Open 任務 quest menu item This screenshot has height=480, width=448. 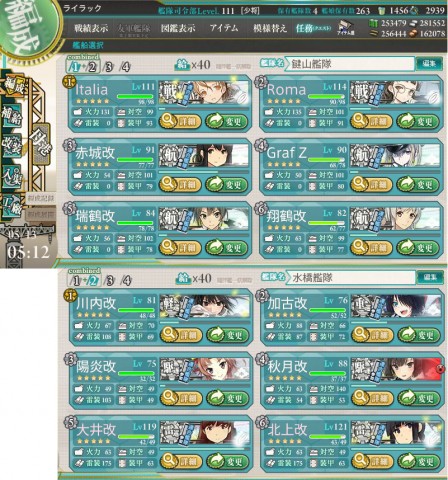(313, 28)
